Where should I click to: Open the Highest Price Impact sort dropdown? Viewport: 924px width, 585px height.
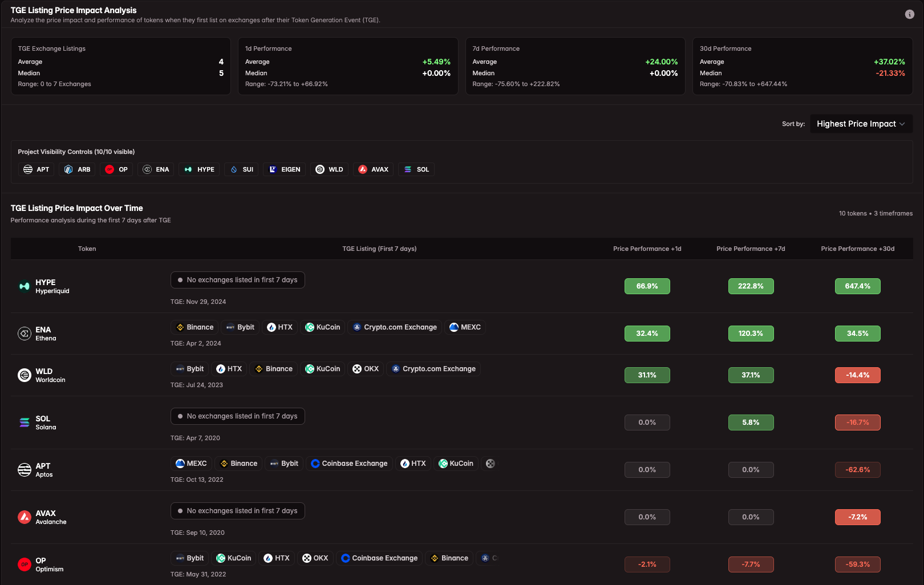click(861, 124)
